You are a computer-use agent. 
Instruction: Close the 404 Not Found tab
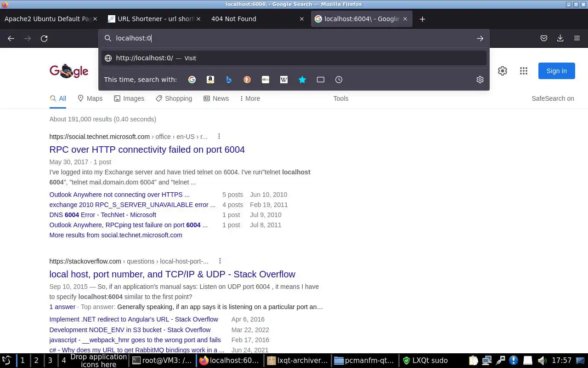[302, 19]
